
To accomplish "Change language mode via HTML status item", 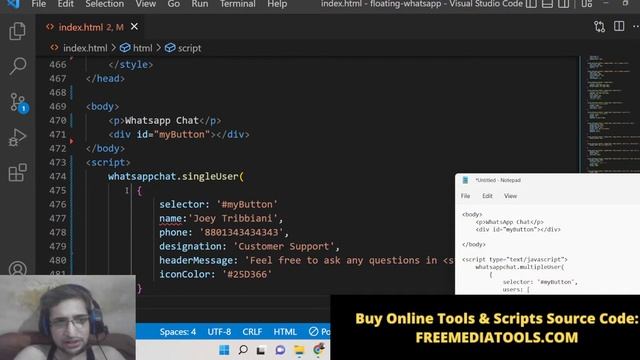I will (x=285, y=332).
